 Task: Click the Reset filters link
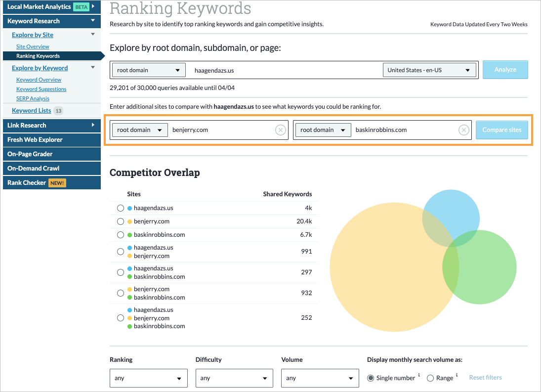[x=485, y=377]
